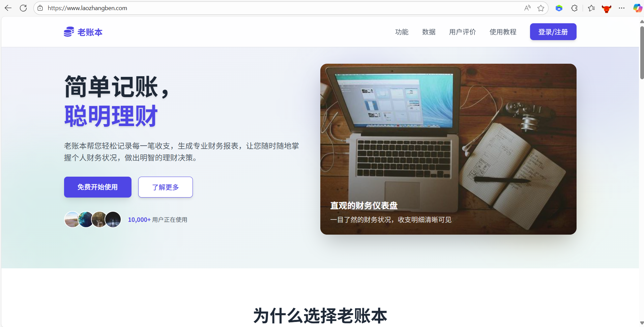
Task: Click the 免费开始使用 button
Action: pos(98,187)
